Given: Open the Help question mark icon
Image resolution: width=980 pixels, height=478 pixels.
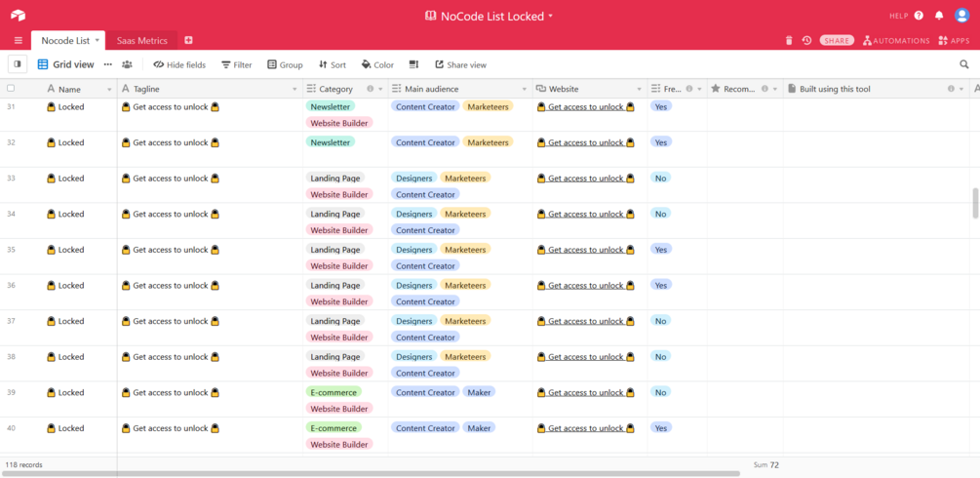Looking at the screenshot, I should pos(919,16).
